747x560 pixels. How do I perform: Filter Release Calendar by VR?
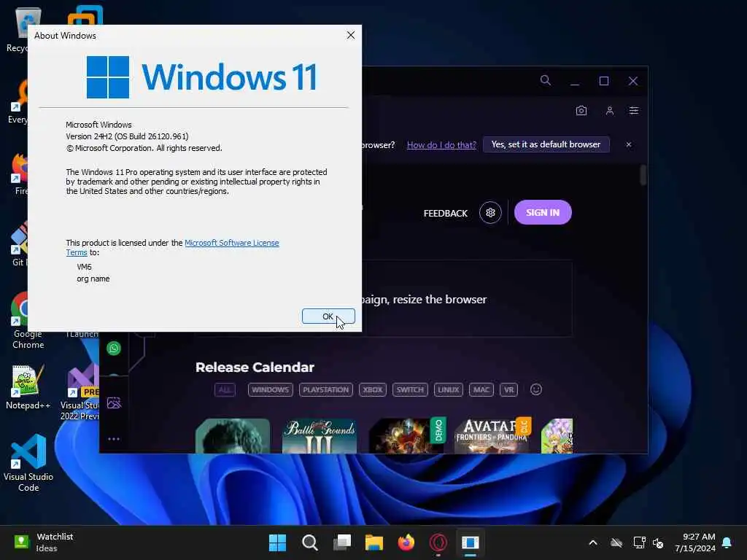[508, 389]
